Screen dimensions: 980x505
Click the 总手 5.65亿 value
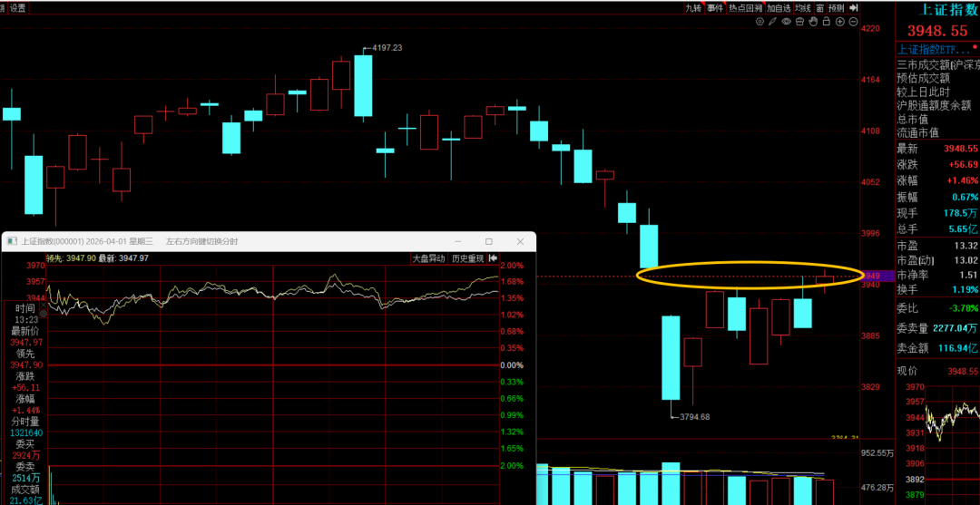tap(961, 229)
